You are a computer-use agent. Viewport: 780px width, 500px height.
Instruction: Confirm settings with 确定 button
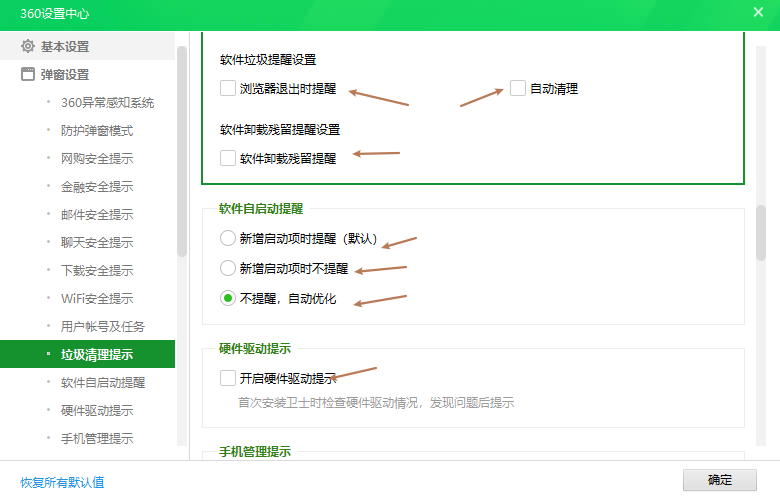719,480
